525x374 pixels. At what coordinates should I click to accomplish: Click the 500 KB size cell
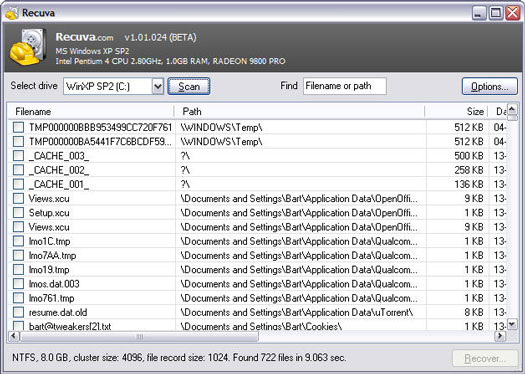click(x=469, y=156)
